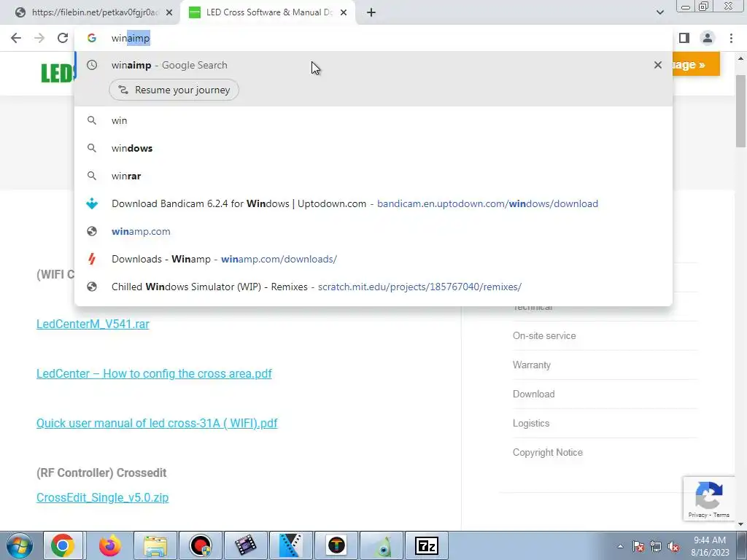
Task: Download LedCenterM_V541.rar
Action: coord(93,324)
